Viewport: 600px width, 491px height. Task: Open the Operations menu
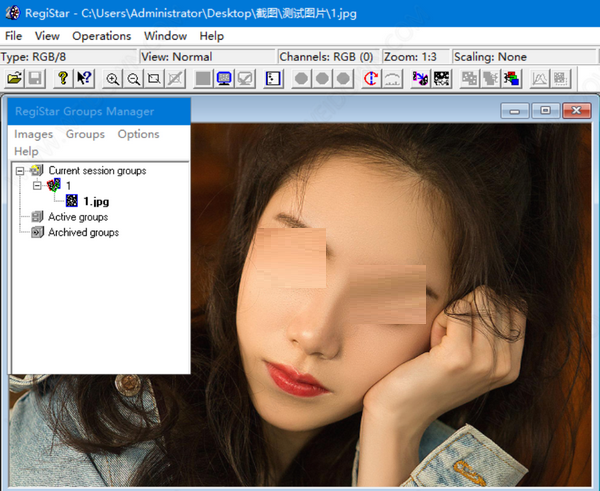(x=101, y=36)
